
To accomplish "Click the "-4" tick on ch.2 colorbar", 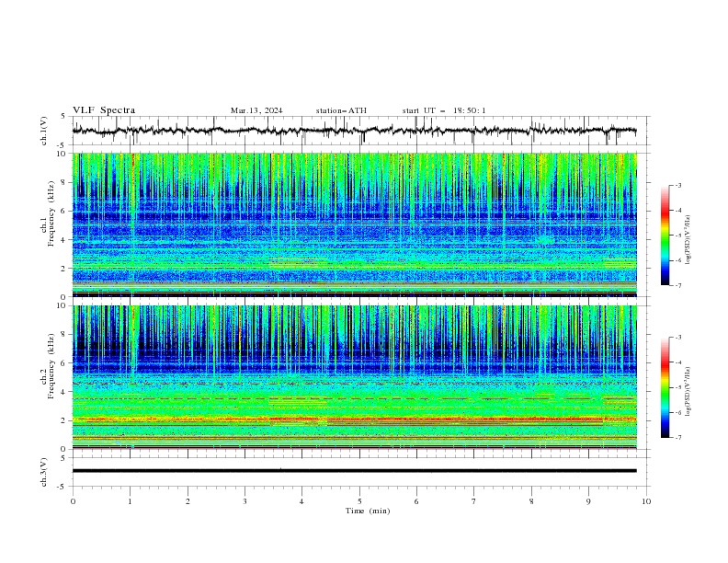I will 677,362.
